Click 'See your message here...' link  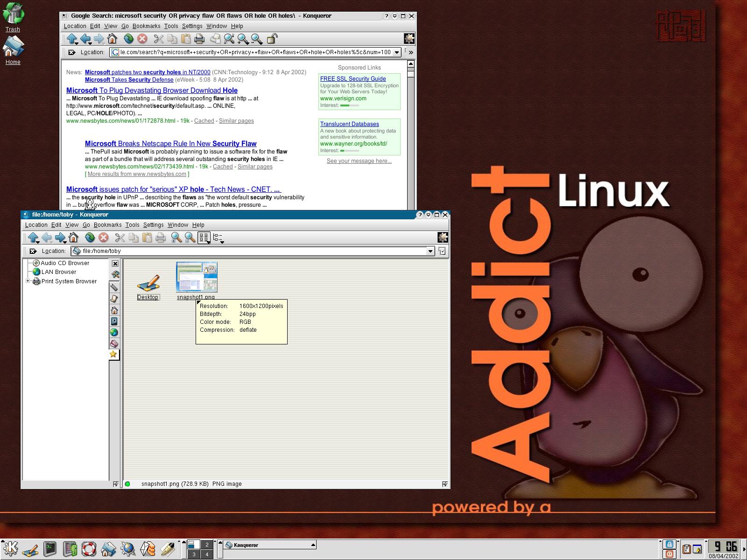coord(359,161)
